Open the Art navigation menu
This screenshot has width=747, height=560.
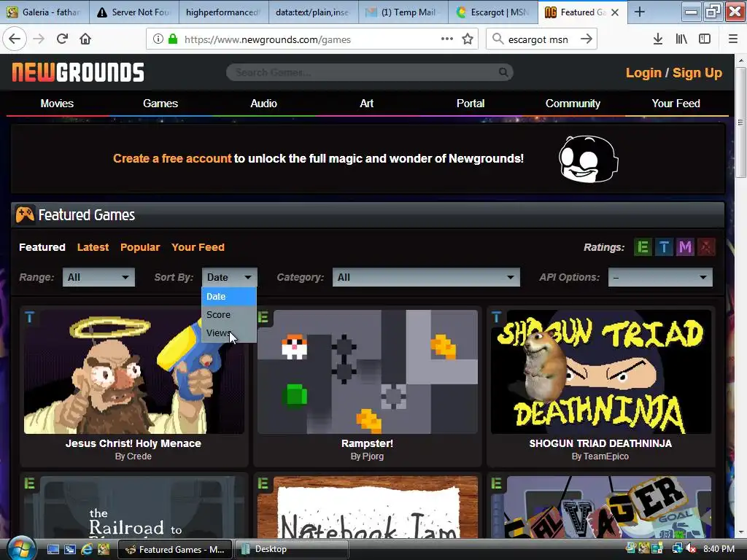[x=367, y=104]
